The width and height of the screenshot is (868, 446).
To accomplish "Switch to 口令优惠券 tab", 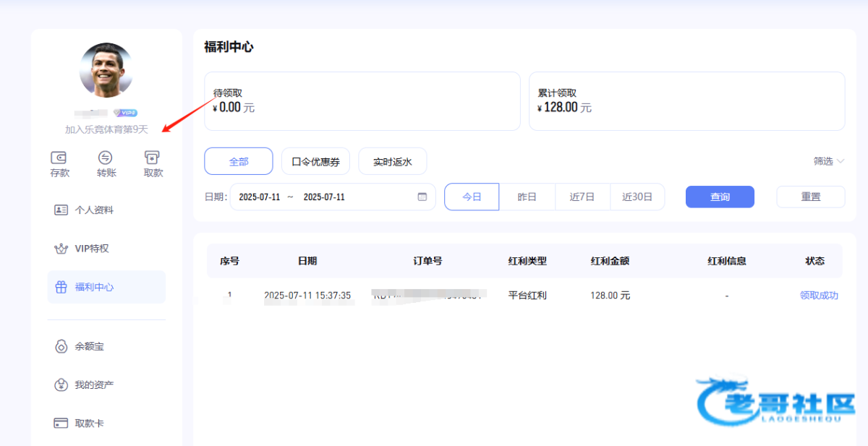I will [315, 161].
